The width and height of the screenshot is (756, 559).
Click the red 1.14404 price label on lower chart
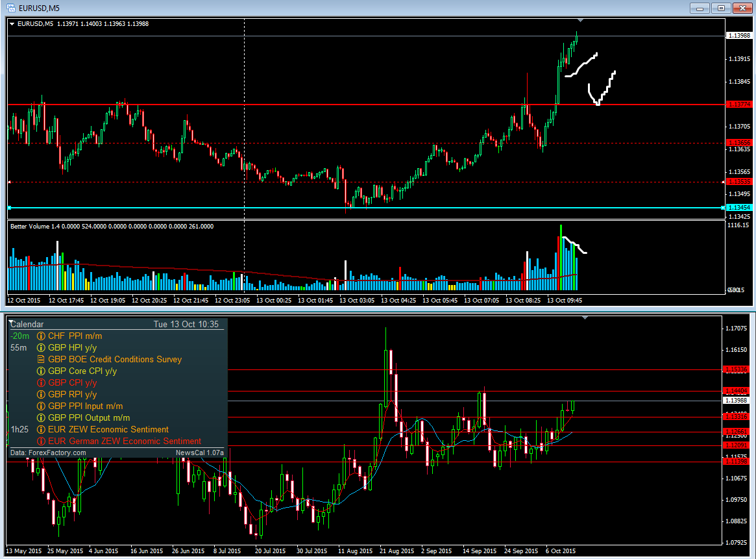[736, 391]
